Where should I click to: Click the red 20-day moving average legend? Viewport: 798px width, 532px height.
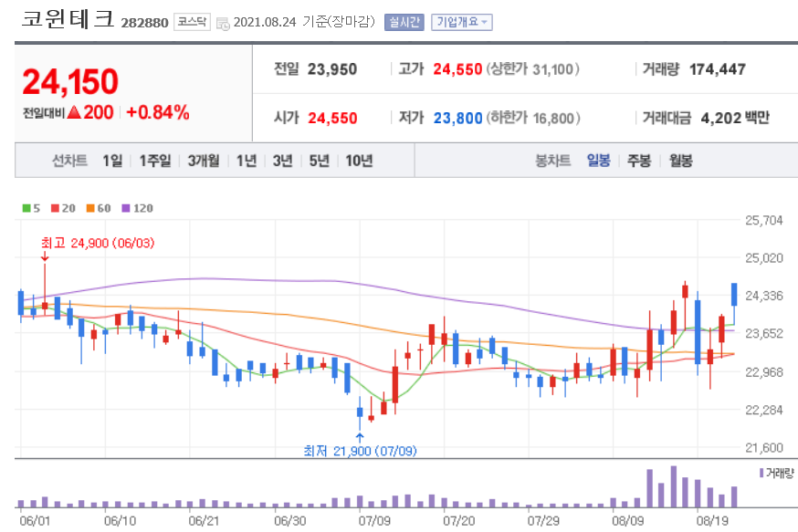(63, 208)
